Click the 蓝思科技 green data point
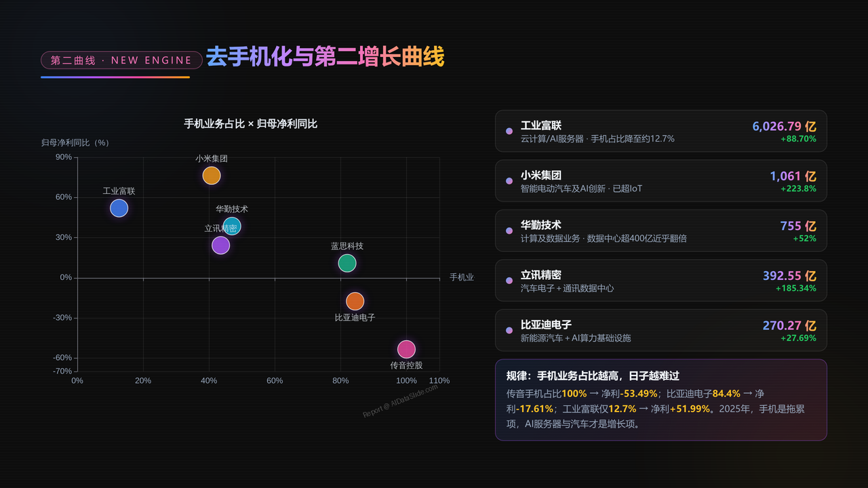868x488 pixels. pos(347,263)
